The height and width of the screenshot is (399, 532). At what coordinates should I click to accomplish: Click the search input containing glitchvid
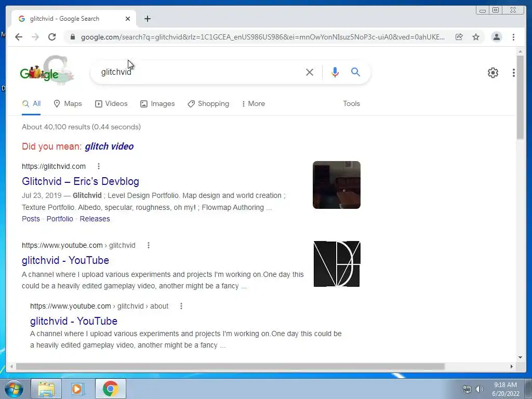(200, 72)
